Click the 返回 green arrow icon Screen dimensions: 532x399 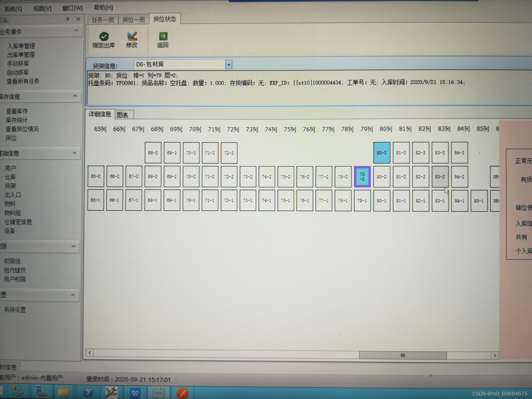163,36
